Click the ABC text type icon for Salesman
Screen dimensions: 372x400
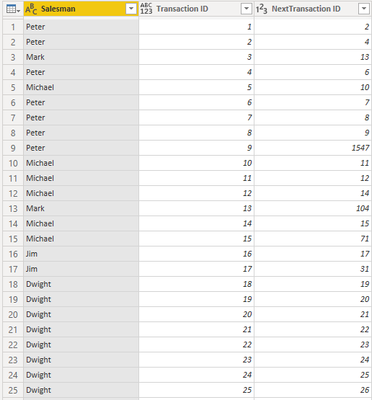coord(31,9)
